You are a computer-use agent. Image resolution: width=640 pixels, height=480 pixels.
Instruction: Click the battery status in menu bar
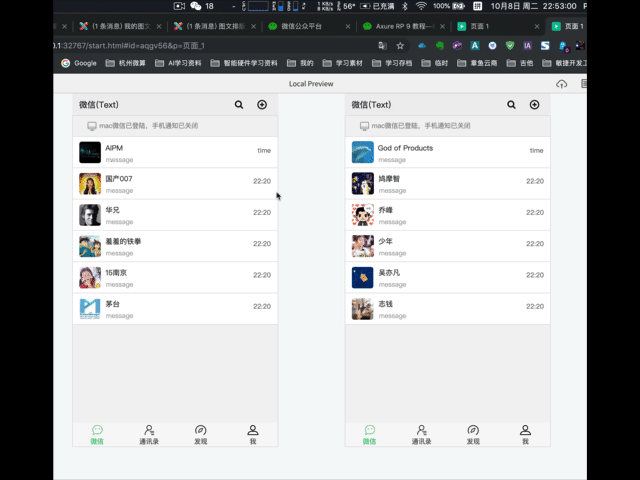tap(449, 6)
